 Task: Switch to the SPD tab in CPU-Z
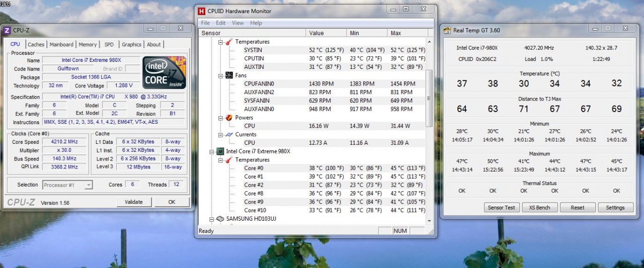(109, 45)
